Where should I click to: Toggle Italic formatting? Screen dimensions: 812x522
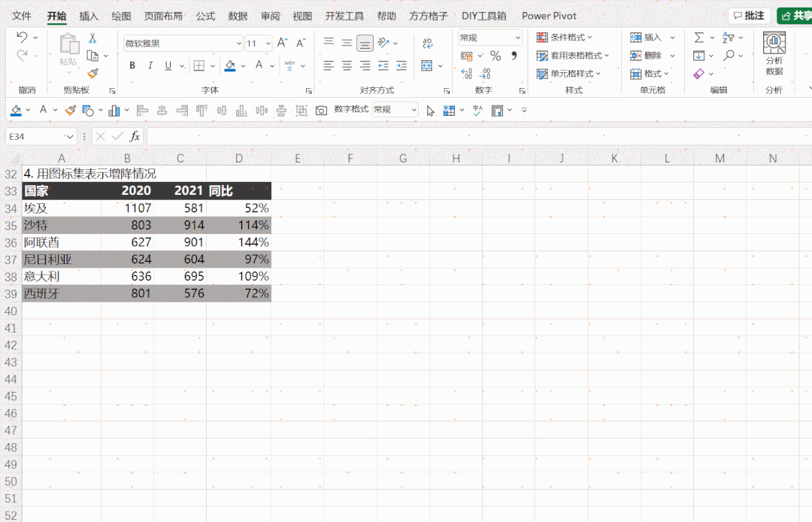click(150, 65)
